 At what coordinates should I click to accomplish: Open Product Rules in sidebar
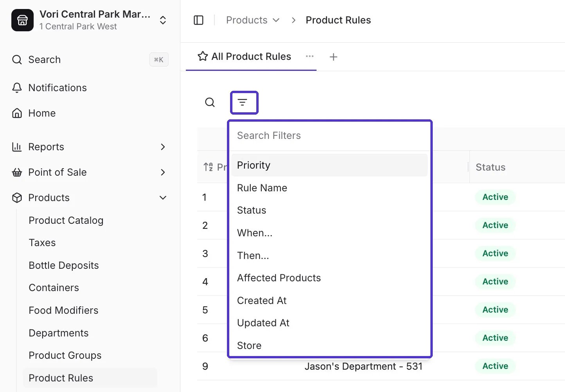[x=90, y=378]
